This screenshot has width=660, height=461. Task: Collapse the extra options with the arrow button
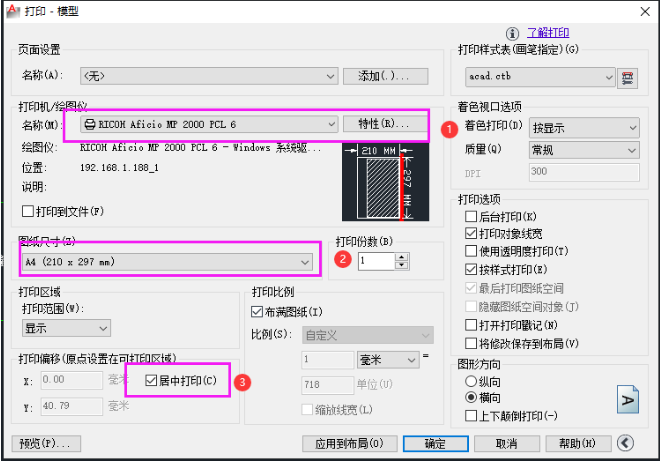coord(626,443)
